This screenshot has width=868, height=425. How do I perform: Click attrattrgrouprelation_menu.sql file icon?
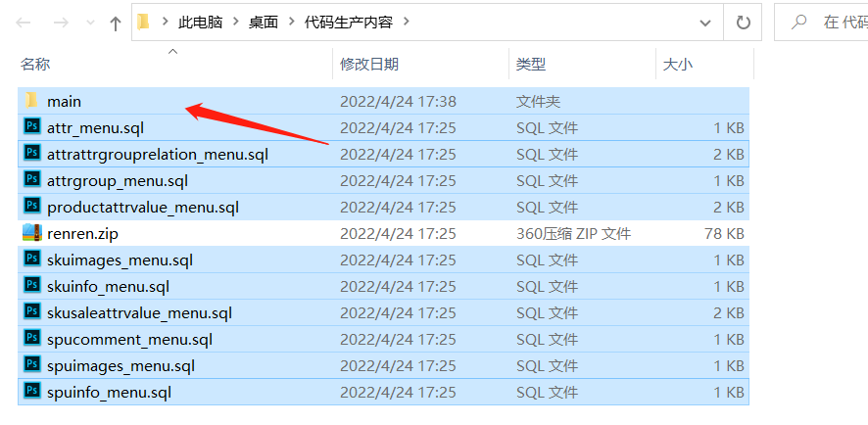pyautogui.click(x=32, y=154)
